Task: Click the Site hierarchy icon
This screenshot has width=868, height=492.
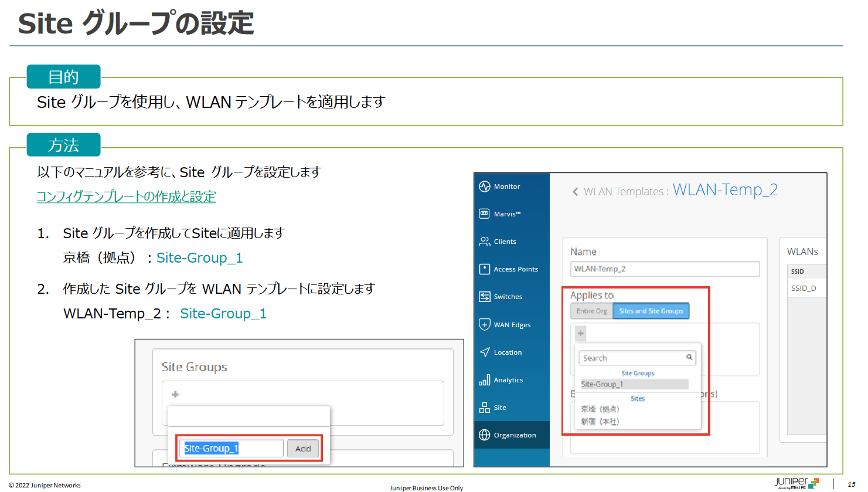Action: [485, 408]
